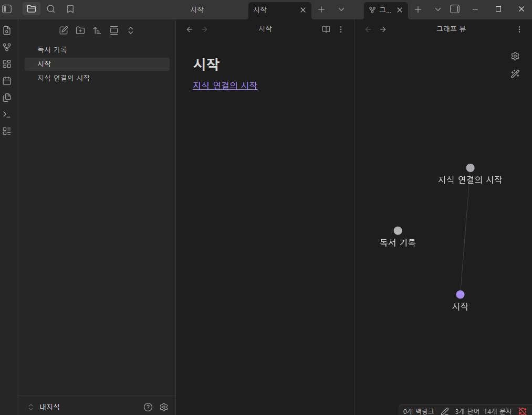Open help icon at sidebar bottom
Screen dimensions: 532x415
coord(148,407)
